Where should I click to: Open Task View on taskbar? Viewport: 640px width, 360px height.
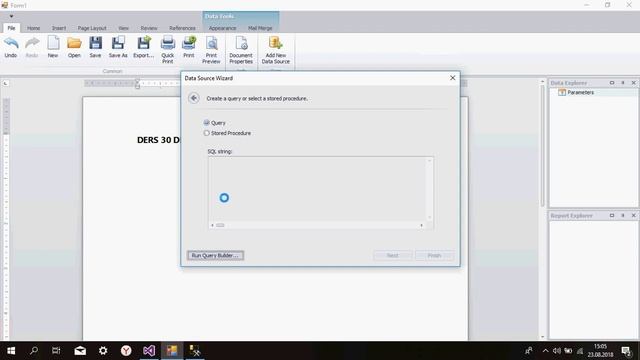click(x=56, y=351)
